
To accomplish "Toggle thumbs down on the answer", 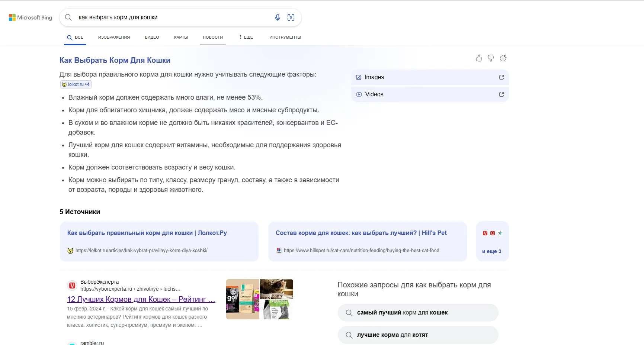I will pyautogui.click(x=491, y=58).
